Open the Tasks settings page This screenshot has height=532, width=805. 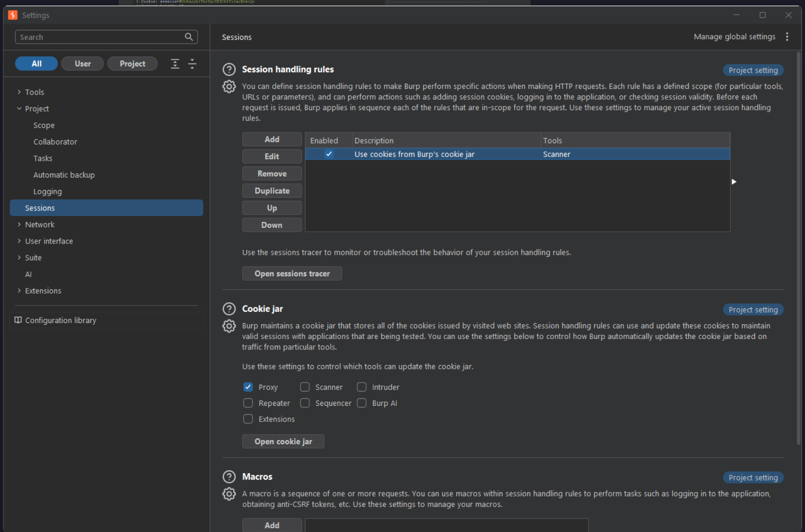click(x=43, y=158)
